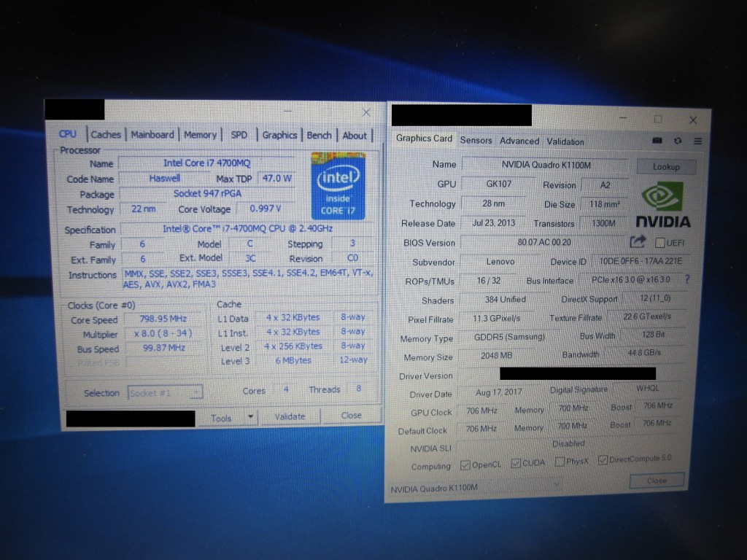Click the Driver Date value Aug 17, 2017
747x560 pixels.
pos(498,392)
